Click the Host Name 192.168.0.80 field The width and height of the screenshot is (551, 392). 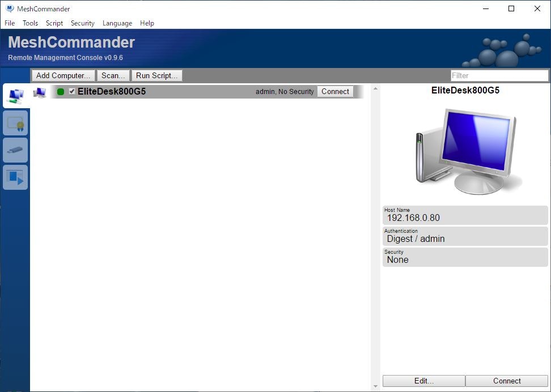(x=465, y=215)
